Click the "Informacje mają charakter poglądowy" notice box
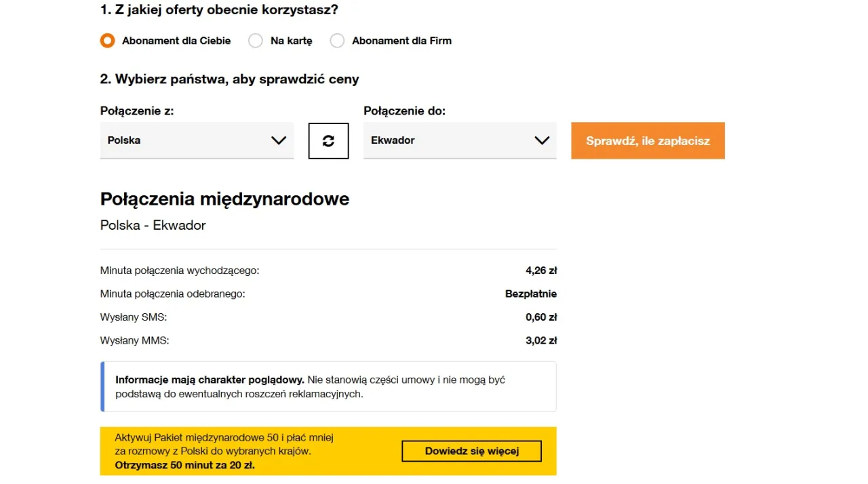The height and width of the screenshot is (484, 868). click(328, 386)
